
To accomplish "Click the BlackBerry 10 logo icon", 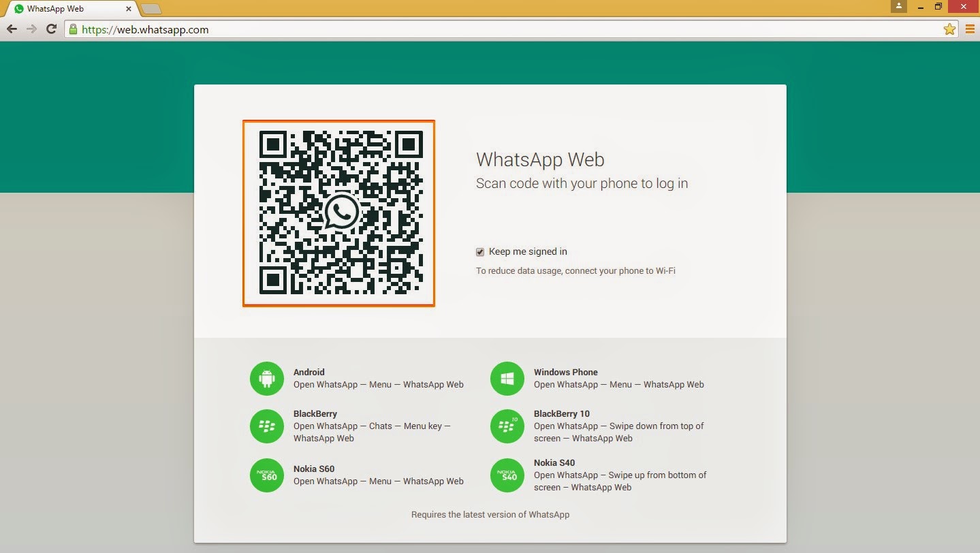I will tap(507, 426).
